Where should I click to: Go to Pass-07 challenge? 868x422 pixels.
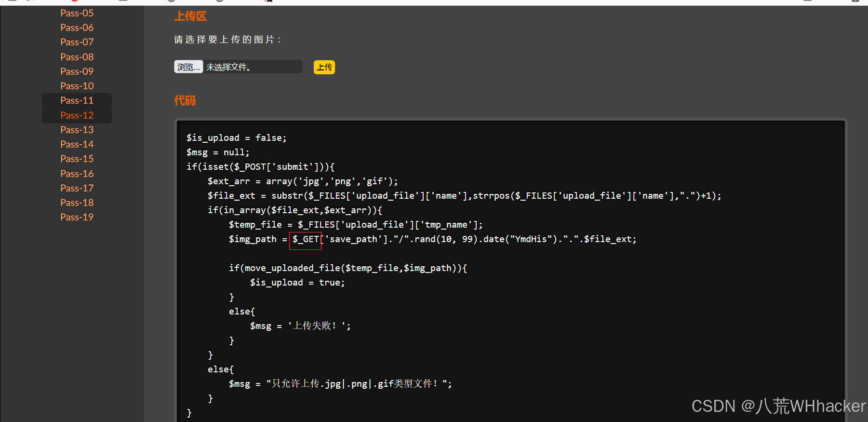click(77, 42)
